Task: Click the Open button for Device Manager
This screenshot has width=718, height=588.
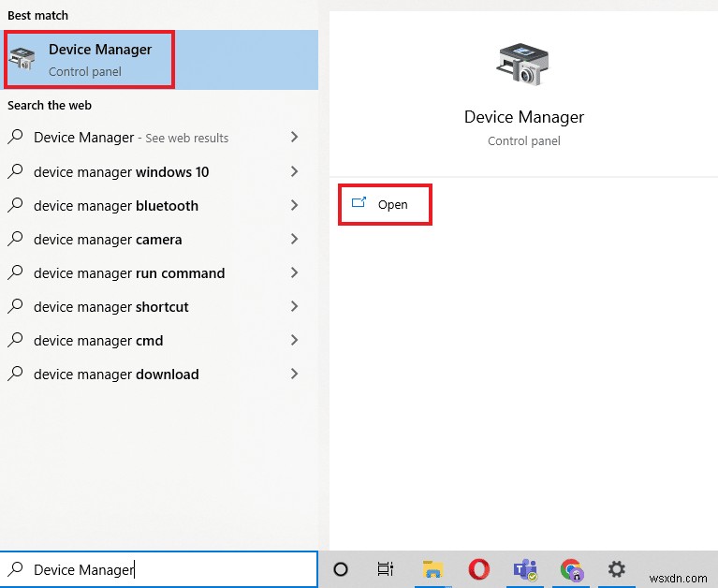Action: click(x=385, y=204)
